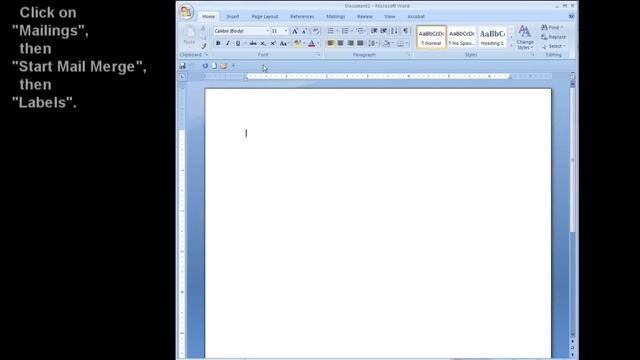The height and width of the screenshot is (360, 640).
Task: Apply the No Spacing style
Action: pyautogui.click(x=462, y=37)
